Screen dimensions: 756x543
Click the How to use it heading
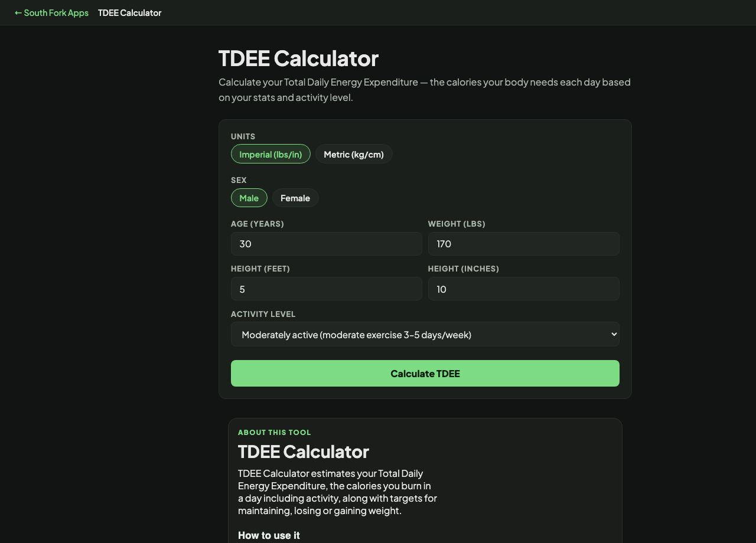269,535
